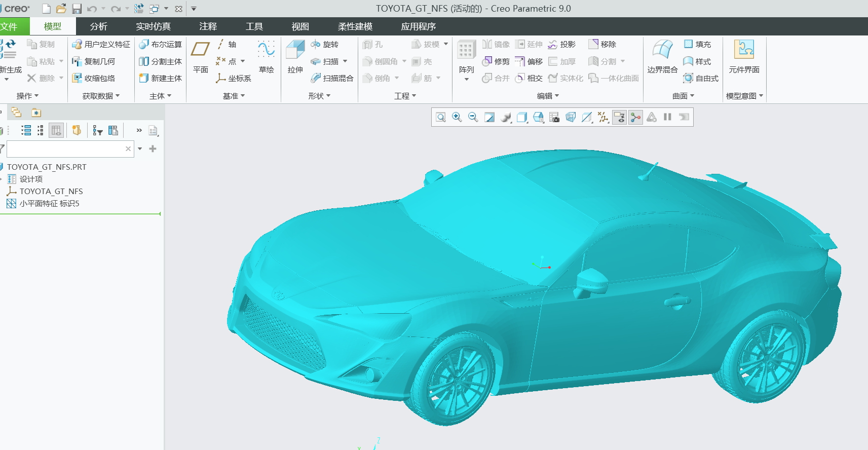The image size is (868, 450).
Task: Click the Project (投影) tool
Action: [x=562, y=45]
